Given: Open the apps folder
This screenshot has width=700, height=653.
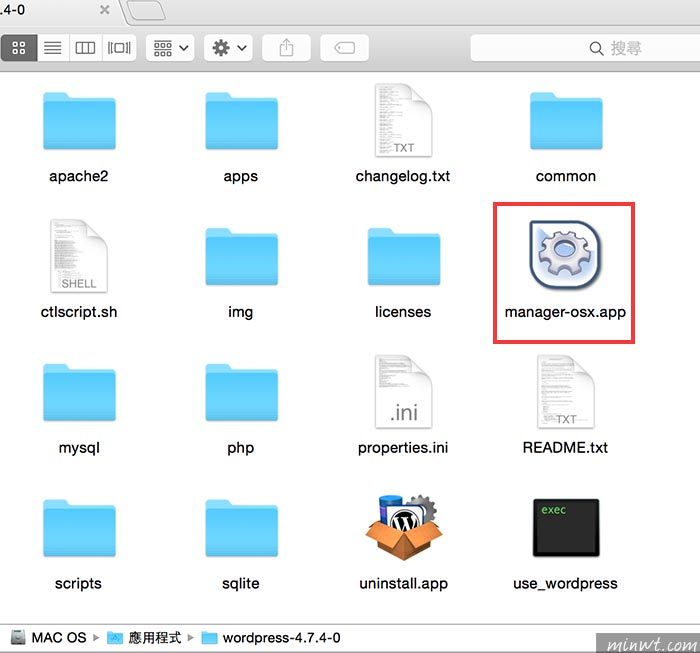Looking at the screenshot, I should click(x=242, y=121).
